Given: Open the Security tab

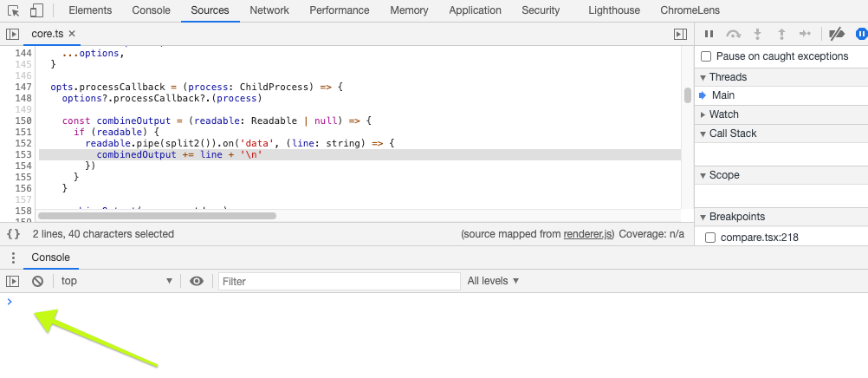Looking at the screenshot, I should 541,10.
